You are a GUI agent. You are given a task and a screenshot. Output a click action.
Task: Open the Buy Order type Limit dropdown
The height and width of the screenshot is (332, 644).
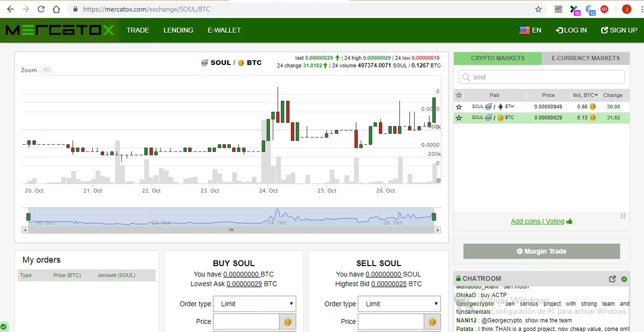255,304
